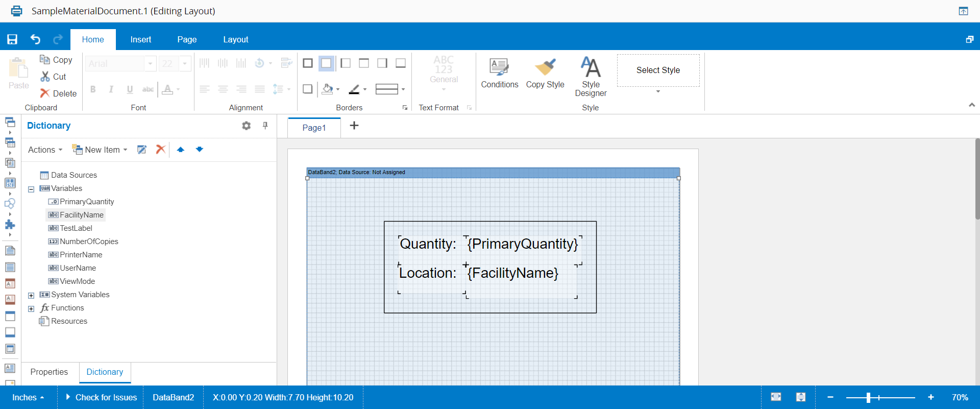The image size is (980, 409).
Task: Click the Dictionary settings gear icon
Action: pos(246,126)
